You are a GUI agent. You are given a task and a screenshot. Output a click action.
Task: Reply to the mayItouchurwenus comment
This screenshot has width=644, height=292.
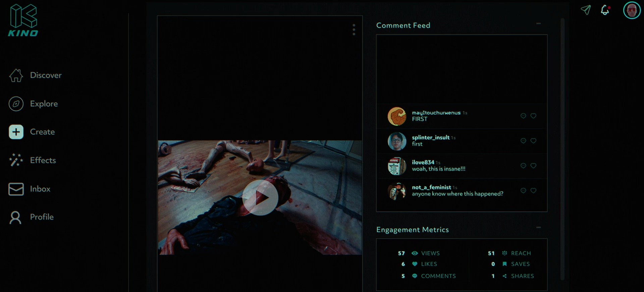(x=523, y=116)
